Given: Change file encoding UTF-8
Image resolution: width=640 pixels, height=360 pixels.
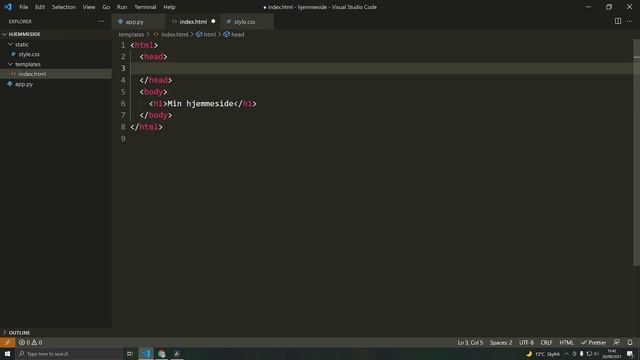Looking at the screenshot, I should coord(526,342).
